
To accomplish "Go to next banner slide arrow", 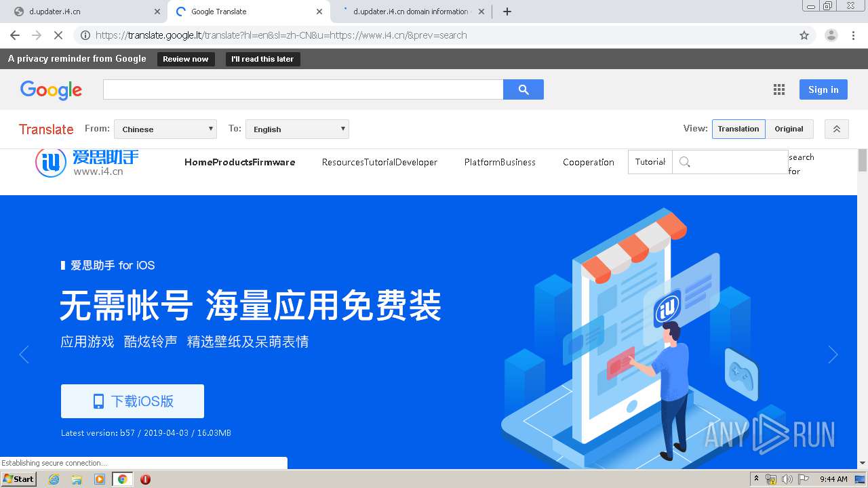I will 833,354.
